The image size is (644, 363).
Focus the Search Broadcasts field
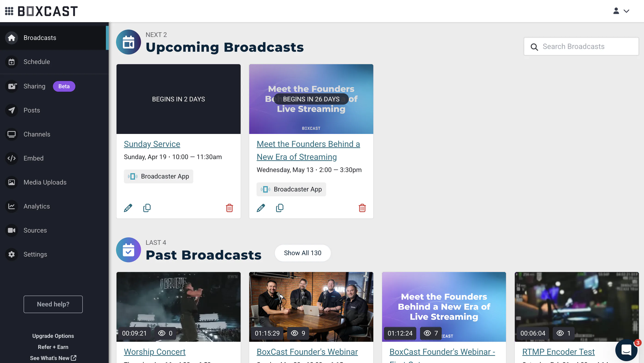click(x=581, y=46)
